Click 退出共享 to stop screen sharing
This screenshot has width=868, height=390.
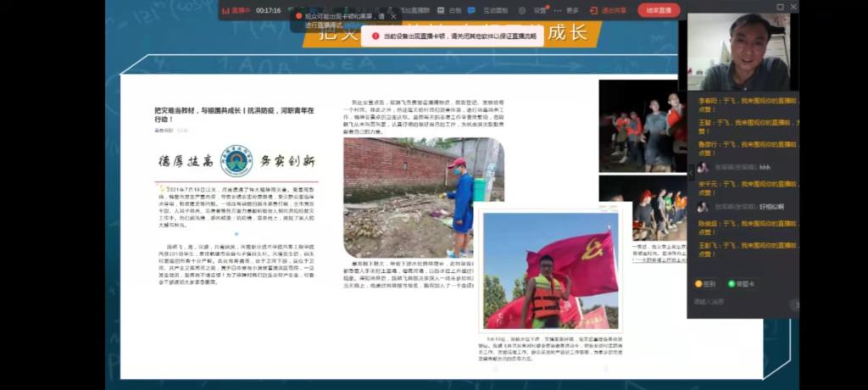(609, 10)
